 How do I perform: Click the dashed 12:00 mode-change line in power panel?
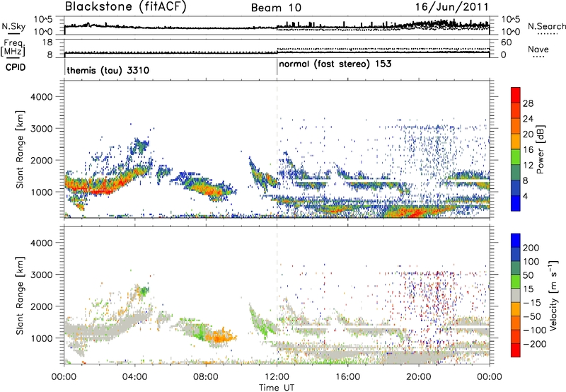277,149
